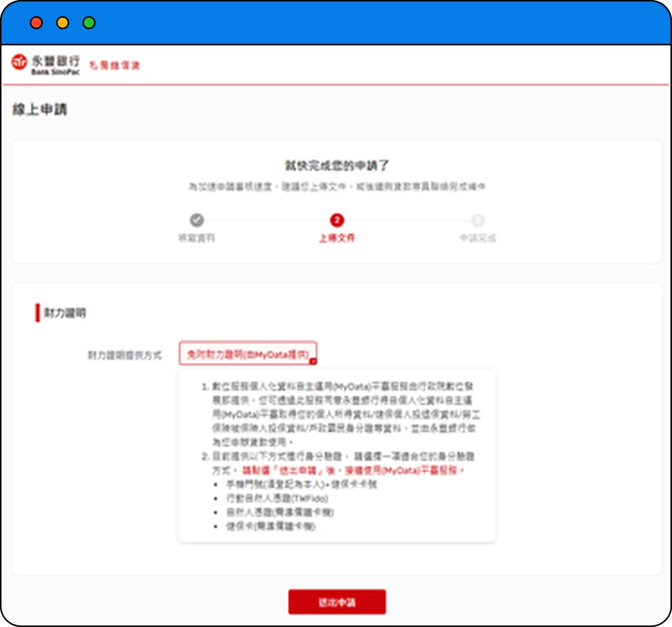The image size is (672, 627).
Task: Select the MyData financial proof option
Action: pos(248,354)
